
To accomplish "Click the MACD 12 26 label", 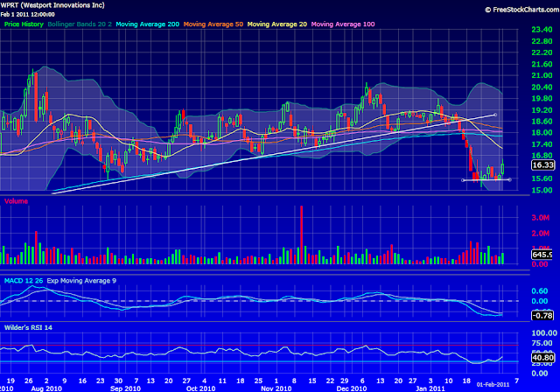I will pyautogui.click(x=24, y=281).
